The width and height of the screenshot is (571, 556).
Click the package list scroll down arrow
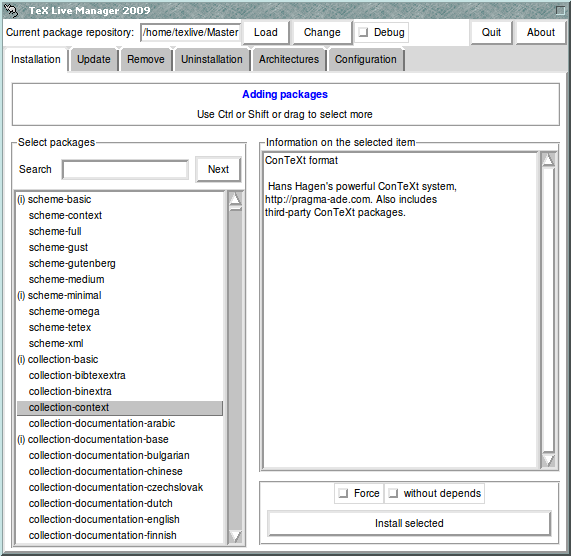coord(235,536)
